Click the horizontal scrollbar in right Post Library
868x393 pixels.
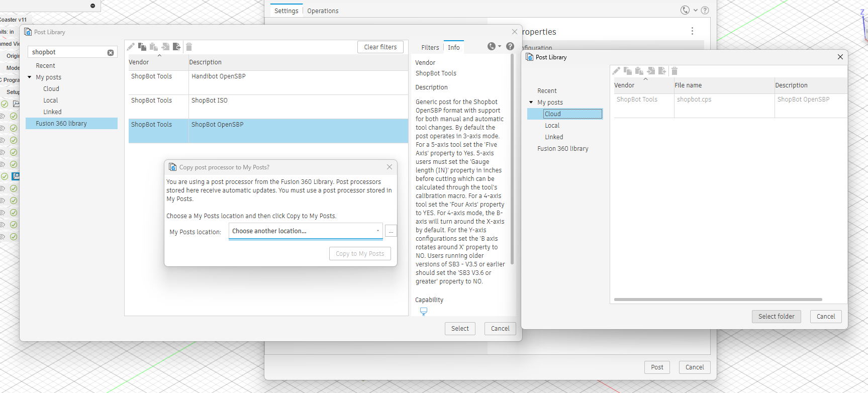[x=718, y=300]
